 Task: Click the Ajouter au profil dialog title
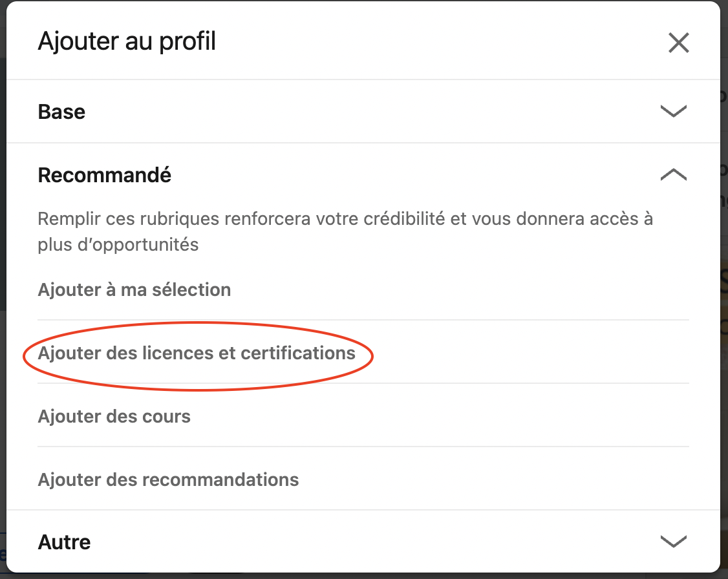[x=127, y=42]
